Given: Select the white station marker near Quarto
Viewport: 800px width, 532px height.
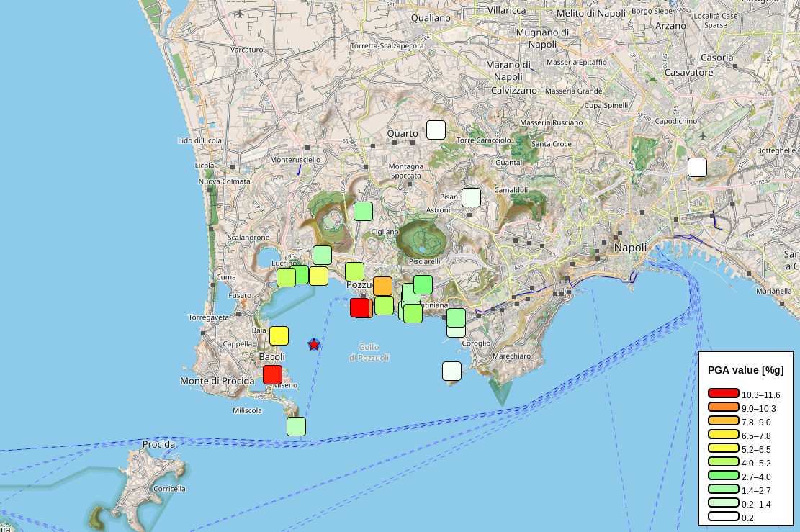Looking at the screenshot, I should (436, 130).
